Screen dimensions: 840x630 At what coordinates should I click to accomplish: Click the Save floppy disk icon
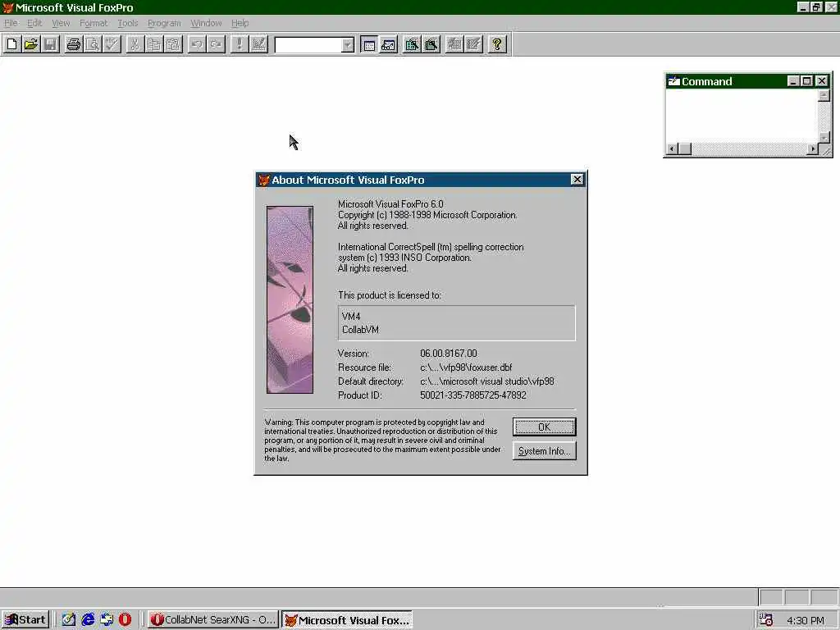click(50, 44)
